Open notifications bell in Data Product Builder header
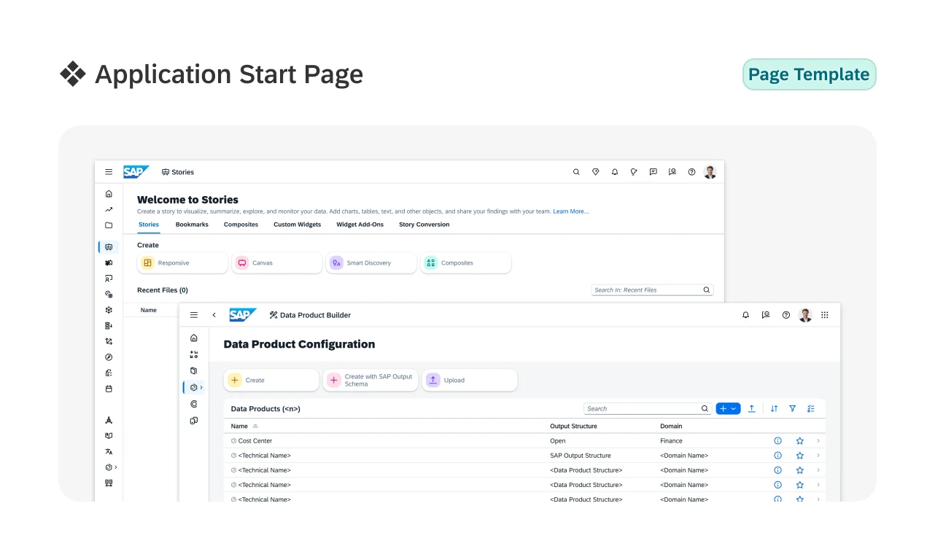Image resolution: width=935 pixels, height=560 pixels. pos(745,315)
